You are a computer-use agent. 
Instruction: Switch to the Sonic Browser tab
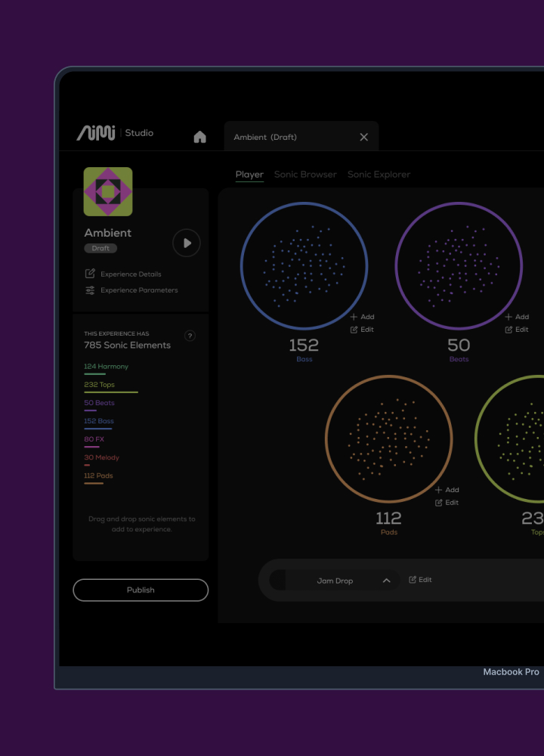click(305, 175)
